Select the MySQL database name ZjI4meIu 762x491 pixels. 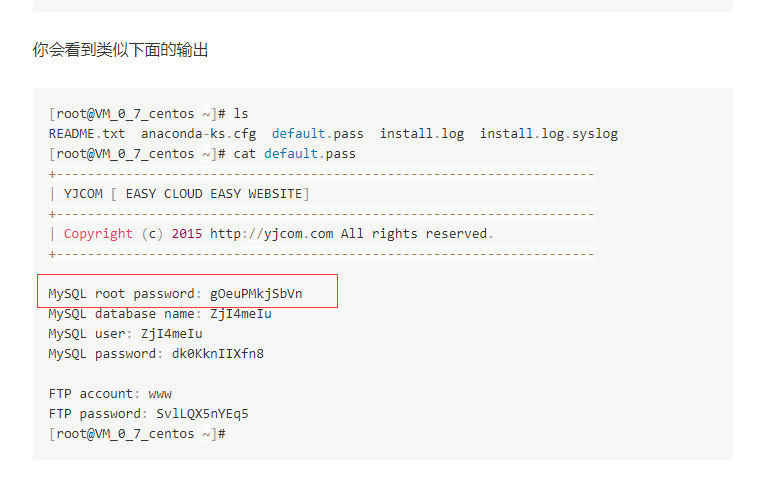point(241,314)
